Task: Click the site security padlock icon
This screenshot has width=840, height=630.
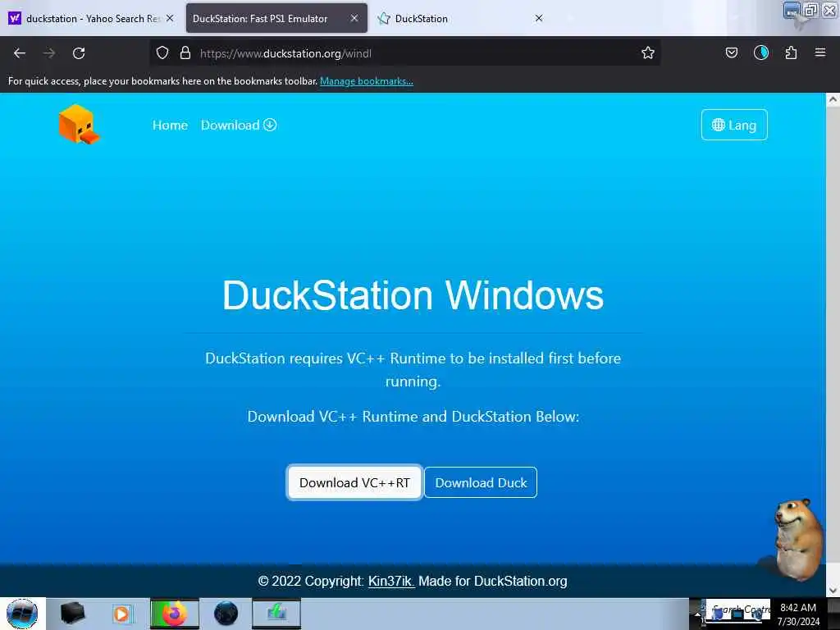Action: click(185, 53)
